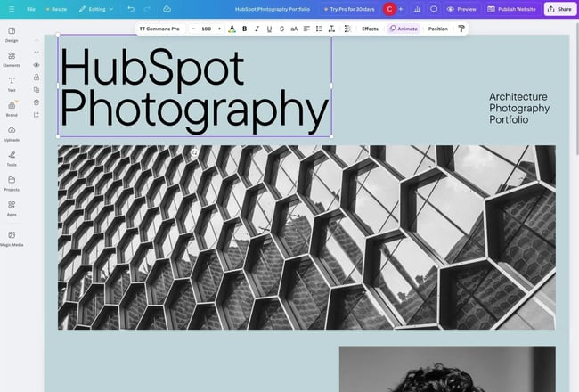The image size is (579, 392).
Task: Open the Resize option
Action: (56, 9)
